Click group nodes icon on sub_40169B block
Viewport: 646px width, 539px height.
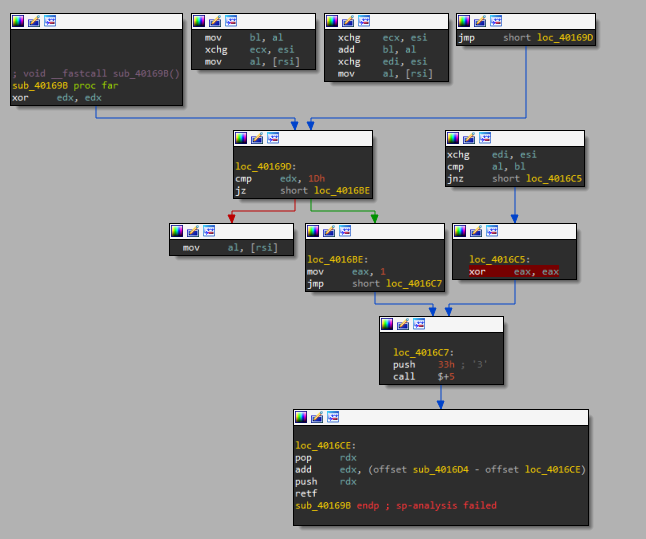pos(50,20)
